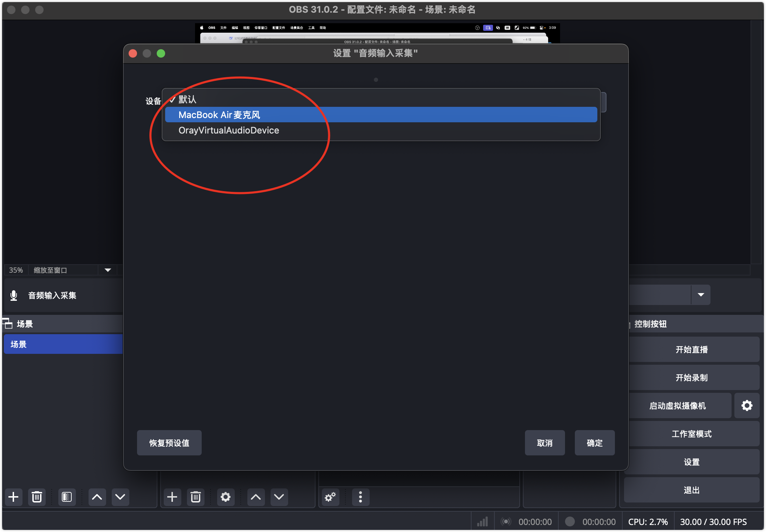Move the source up with arrow icon

256,497
